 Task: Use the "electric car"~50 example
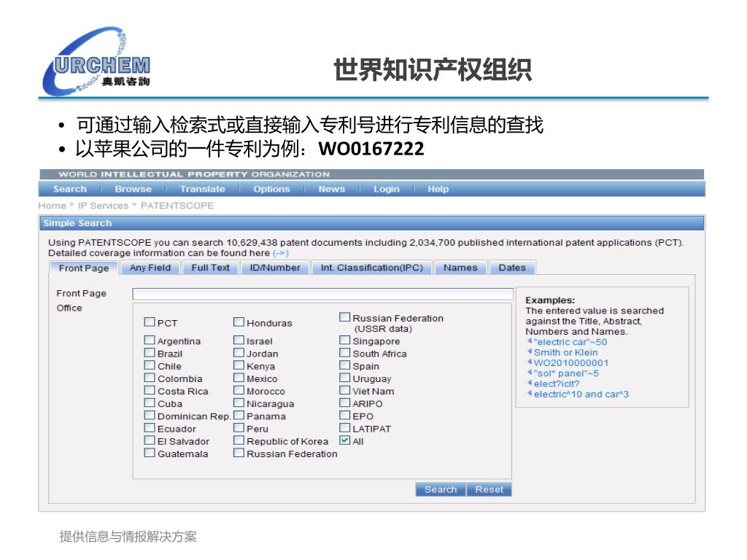570,342
